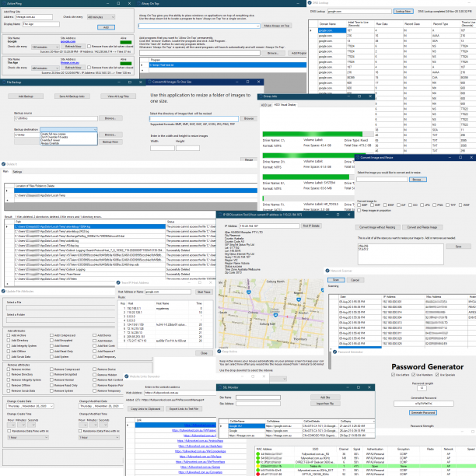
Task: Switch to the HDD Visual Display tab
Action: [x=285, y=105]
